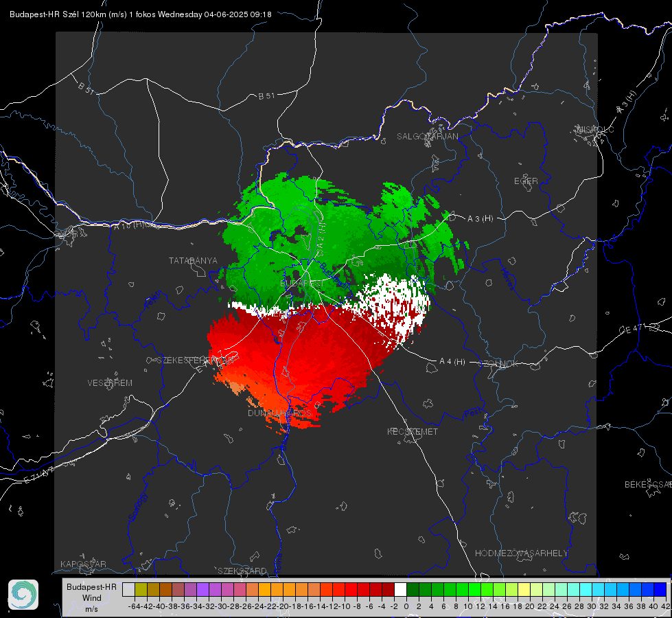
Task: Select the orange legend swatch labeled -24
Action: pyautogui.click(x=264, y=589)
